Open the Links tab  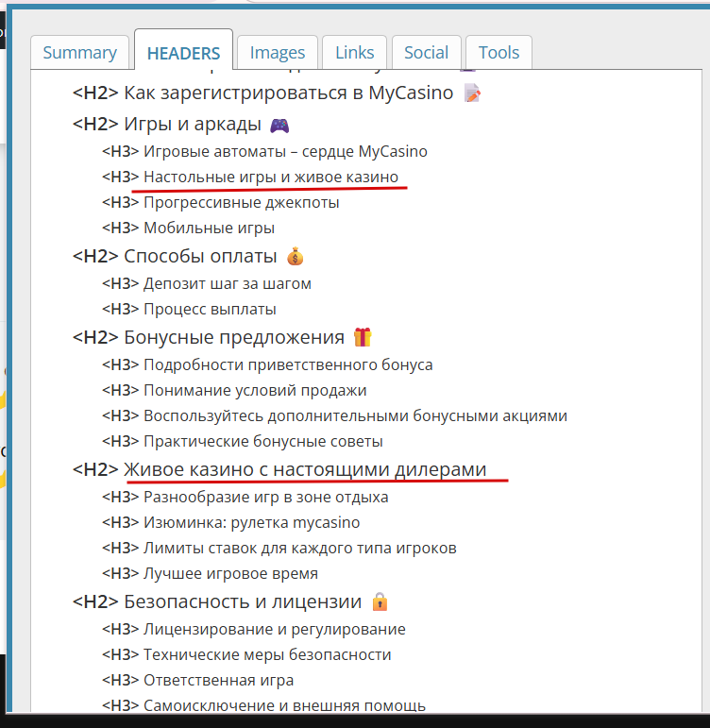pos(354,53)
